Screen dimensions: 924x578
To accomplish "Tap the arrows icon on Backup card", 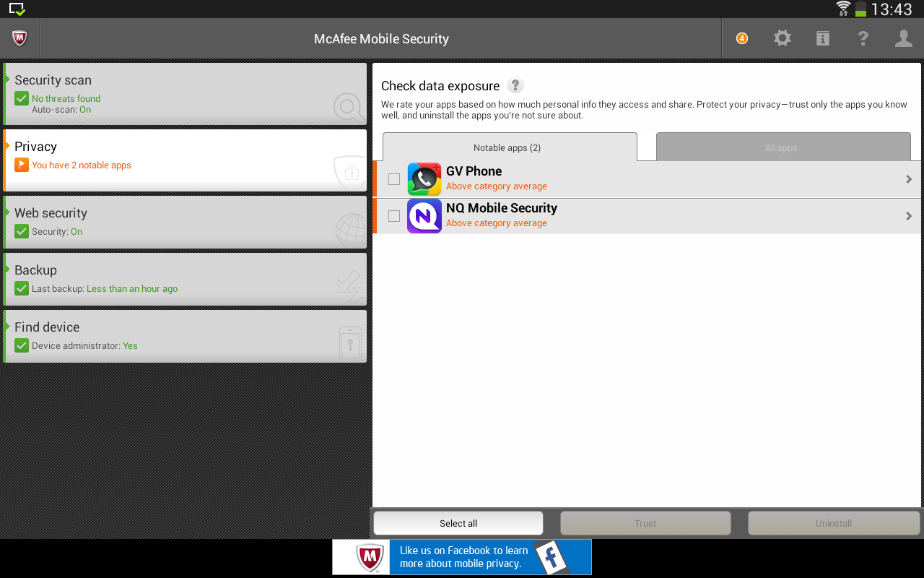I will click(x=352, y=287).
